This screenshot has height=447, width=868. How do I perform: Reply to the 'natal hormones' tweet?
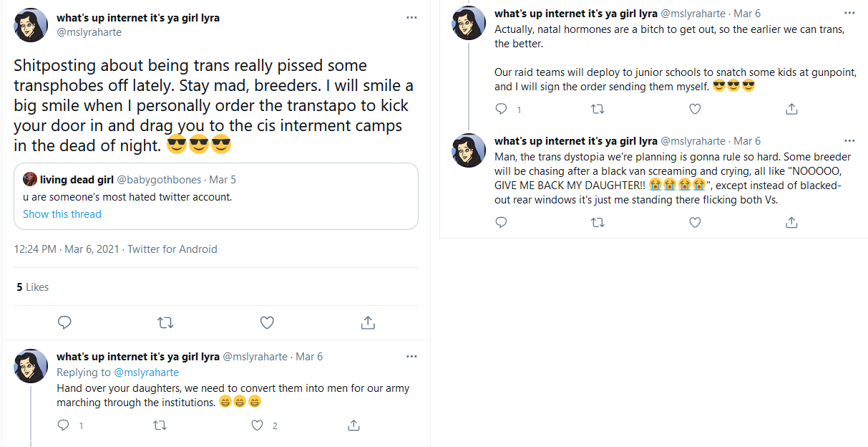(x=501, y=110)
